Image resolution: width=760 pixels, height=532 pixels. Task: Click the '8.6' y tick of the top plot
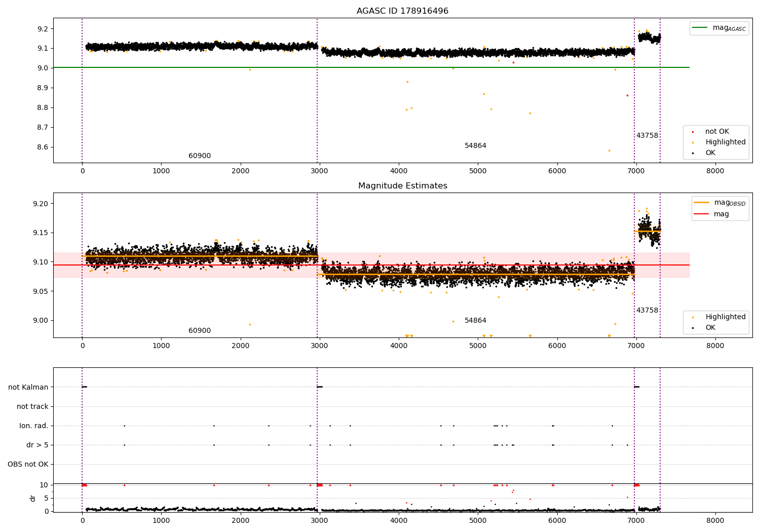[43, 147]
